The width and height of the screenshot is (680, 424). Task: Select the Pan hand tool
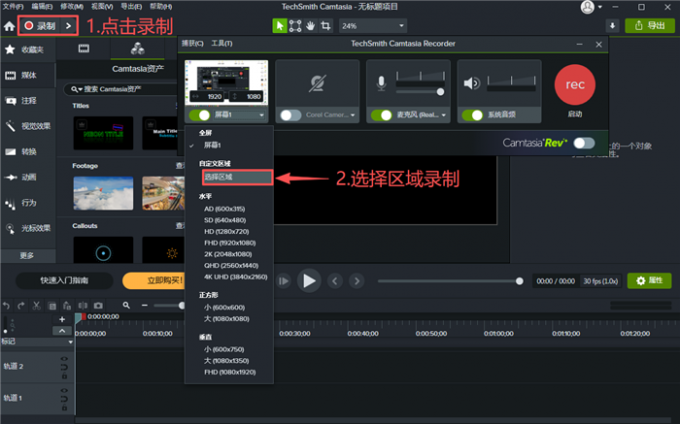[311, 26]
